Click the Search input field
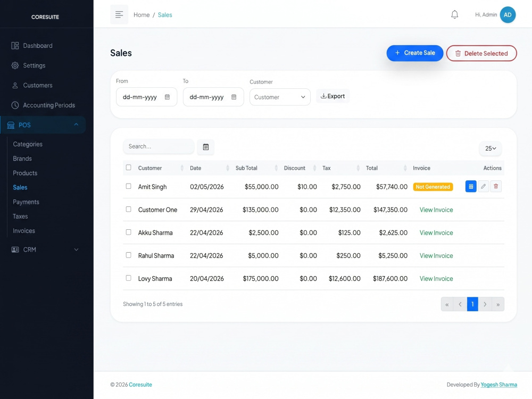The image size is (532, 399). point(159,146)
